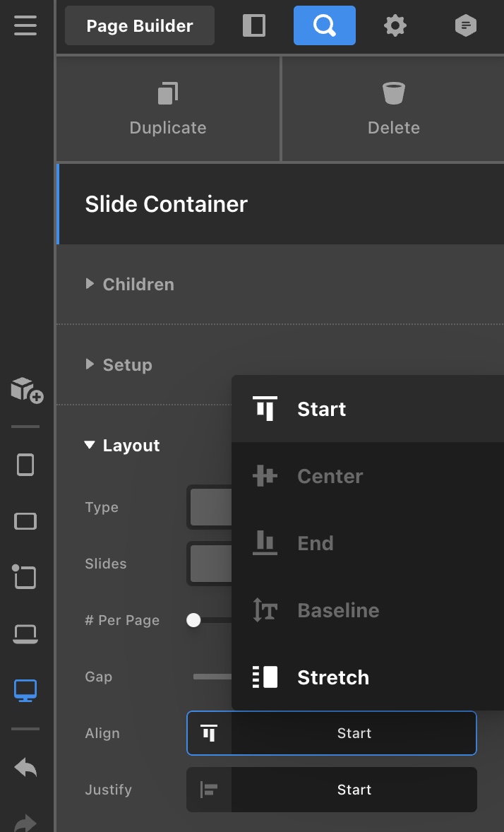Viewport: 504px width, 832px height.
Task: Choose Start in the align menu
Action: point(321,409)
